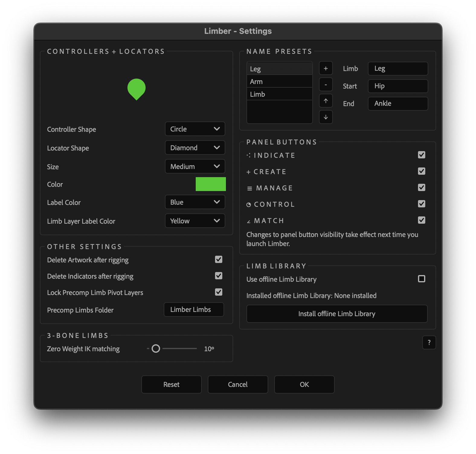The height and width of the screenshot is (454, 476).
Task: Move preset up with up arrow
Action: click(326, 101)
